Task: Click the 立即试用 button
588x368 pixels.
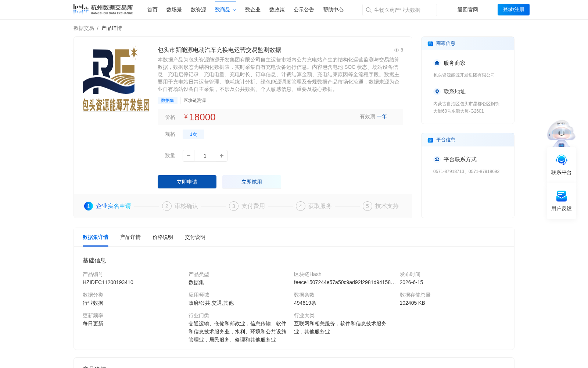Action: 252,182
